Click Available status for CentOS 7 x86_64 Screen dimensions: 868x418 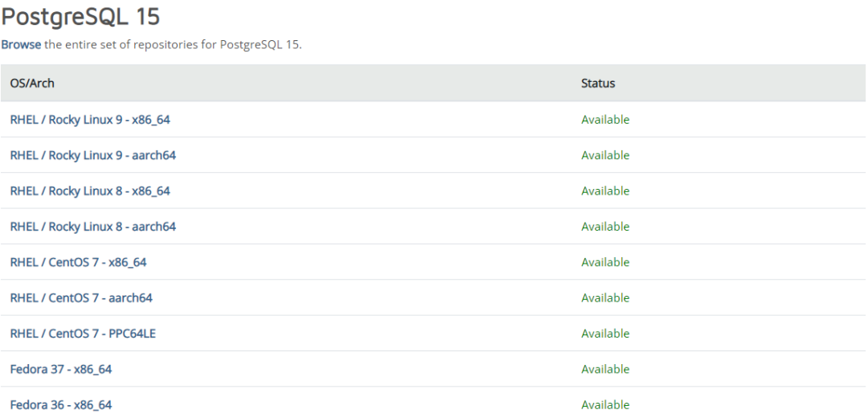click(605, 262)
